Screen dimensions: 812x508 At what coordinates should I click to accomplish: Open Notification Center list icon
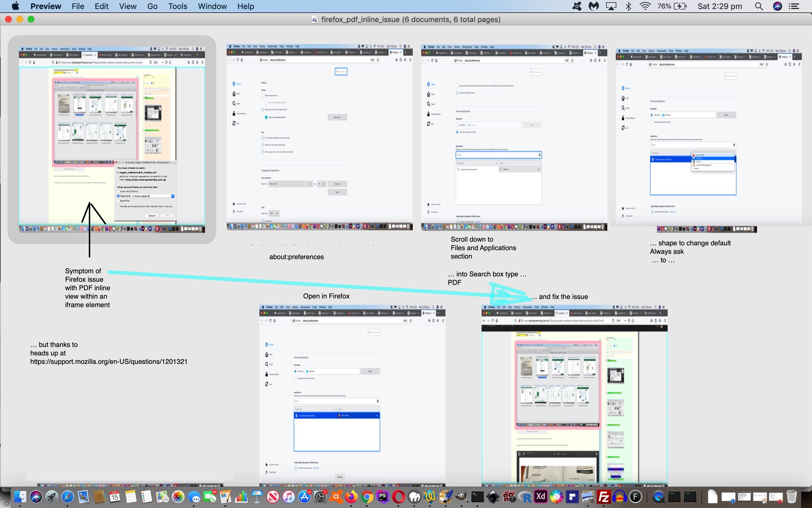(794, 6)
